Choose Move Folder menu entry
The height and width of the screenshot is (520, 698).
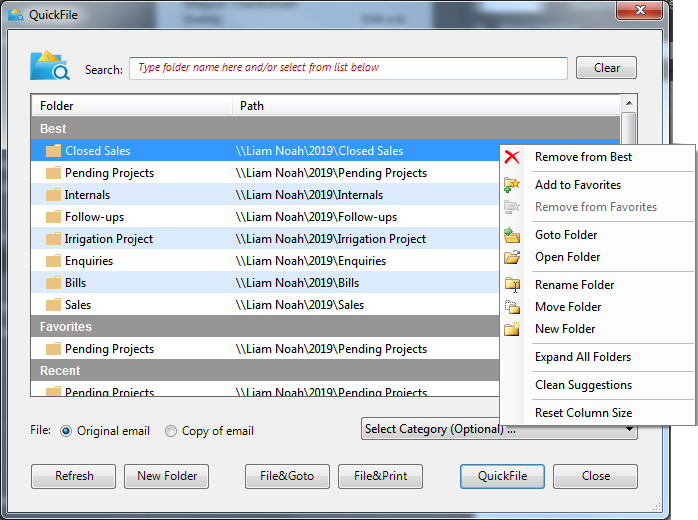(568, 307)
